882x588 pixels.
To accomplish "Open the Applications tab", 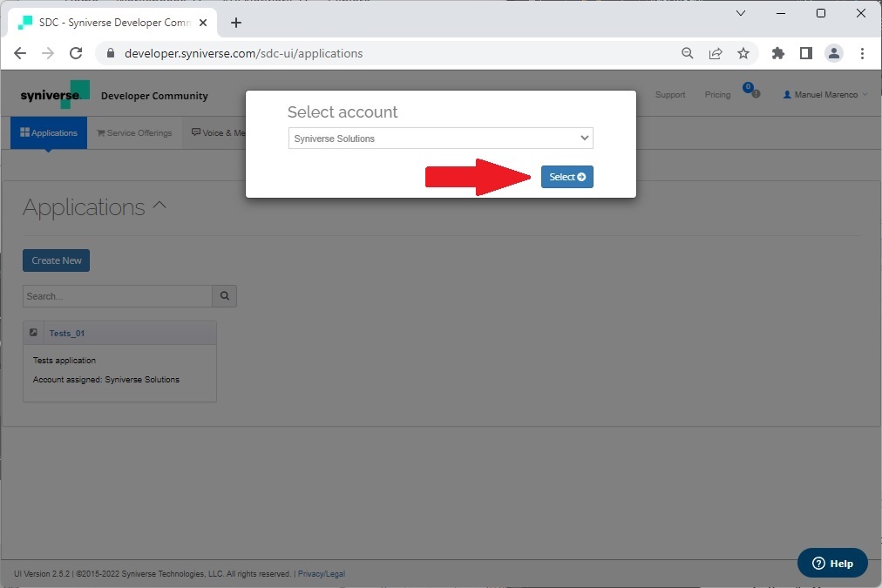I will point(49,132).
